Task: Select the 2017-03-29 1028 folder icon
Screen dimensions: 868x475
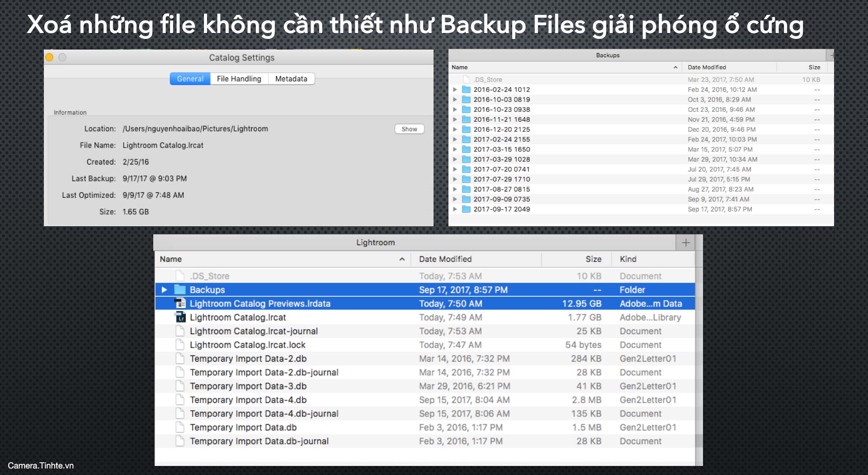Action: coord(466,159)
